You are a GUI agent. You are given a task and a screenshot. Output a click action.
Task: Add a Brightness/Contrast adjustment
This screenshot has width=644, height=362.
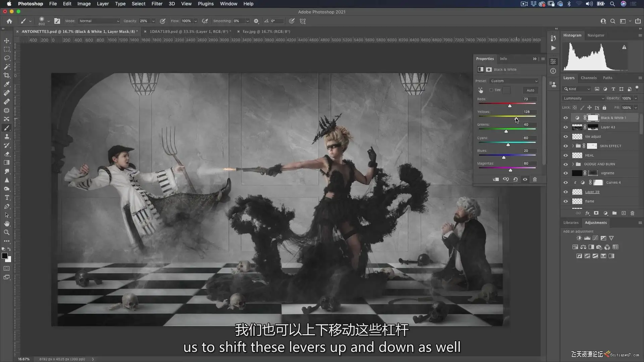[579, 238]
